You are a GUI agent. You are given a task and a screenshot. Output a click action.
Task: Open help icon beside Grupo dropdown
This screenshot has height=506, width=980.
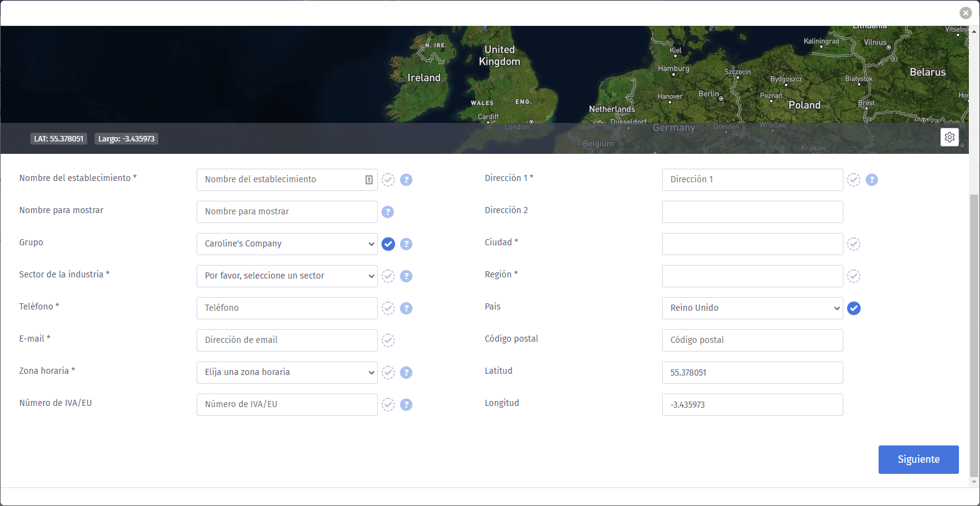pos(406,244)
